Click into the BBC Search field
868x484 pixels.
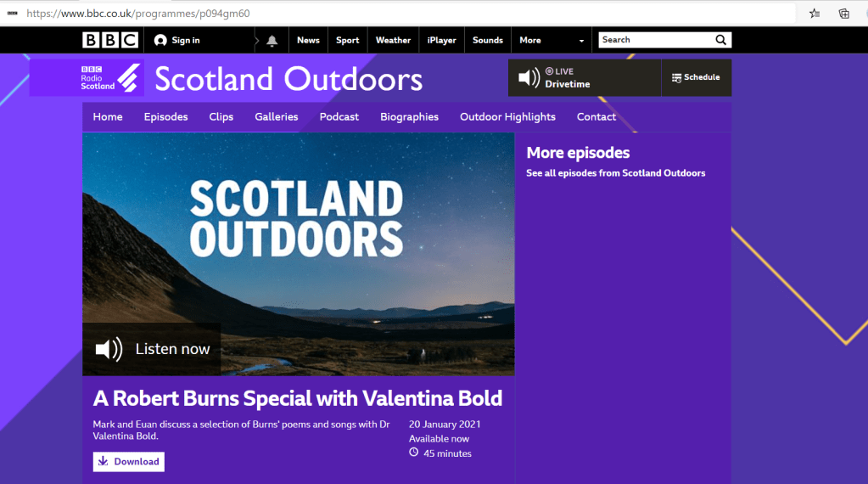click(x=653, y=40)
